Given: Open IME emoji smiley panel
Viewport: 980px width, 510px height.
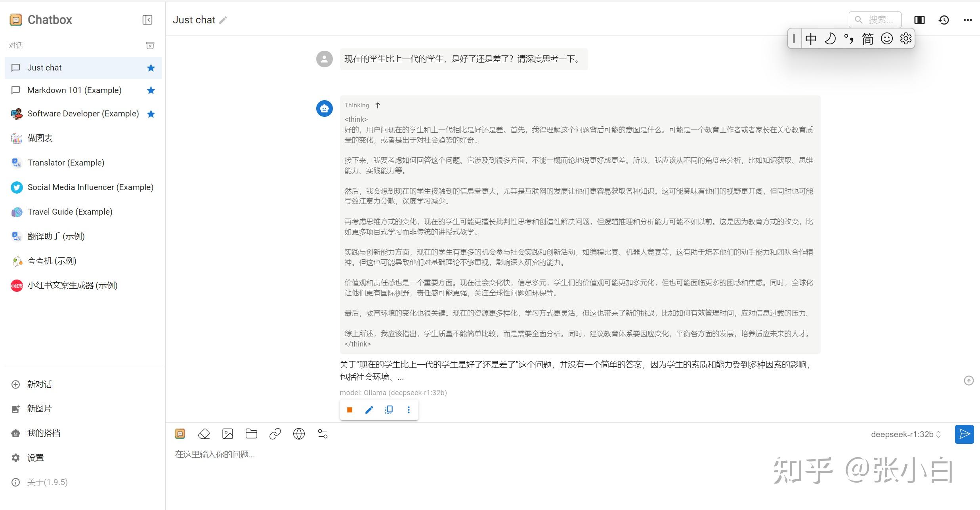Looking at the screenshot, I should [x=886, y=39].
